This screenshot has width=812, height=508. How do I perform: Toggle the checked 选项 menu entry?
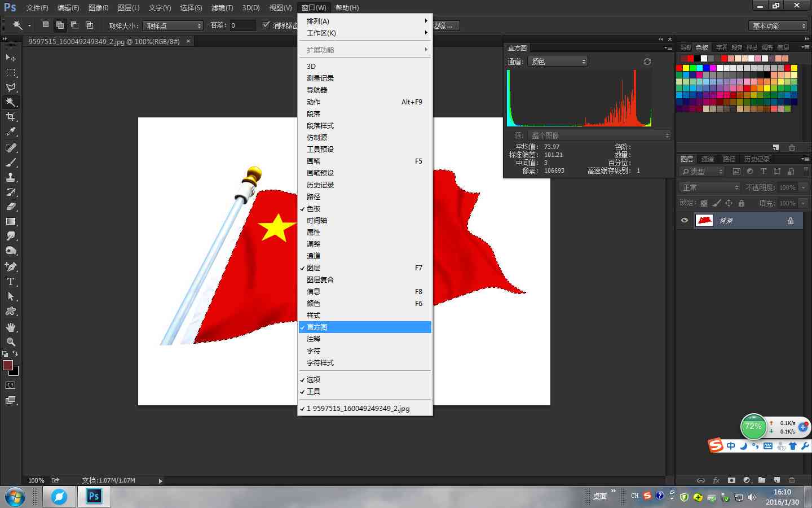pos(365,380)
